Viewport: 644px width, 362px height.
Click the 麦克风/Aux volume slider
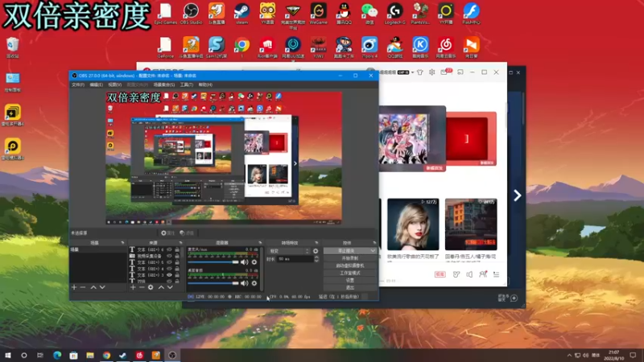point(213,262)
